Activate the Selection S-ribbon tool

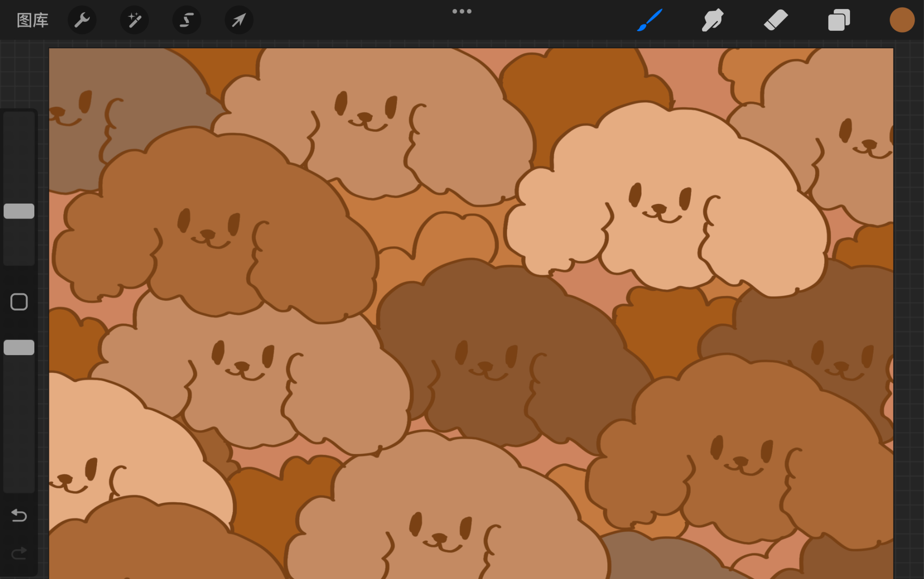click(187, 20)
